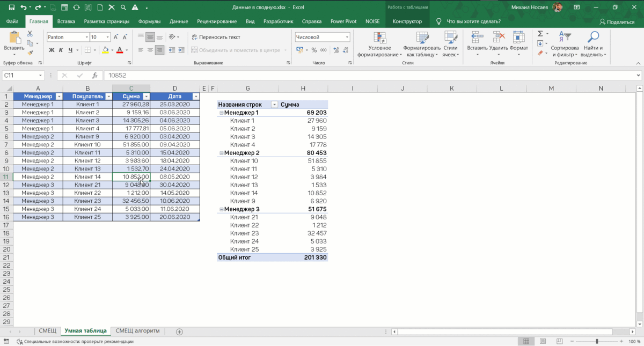
Task: Add a new sheet with the plus button
Action: 179,332
